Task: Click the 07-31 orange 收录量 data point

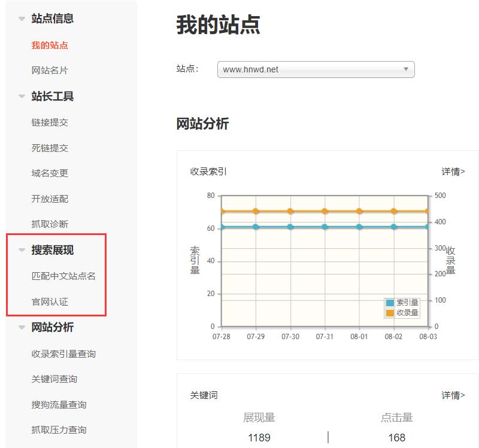Action: tap(325, 211)
